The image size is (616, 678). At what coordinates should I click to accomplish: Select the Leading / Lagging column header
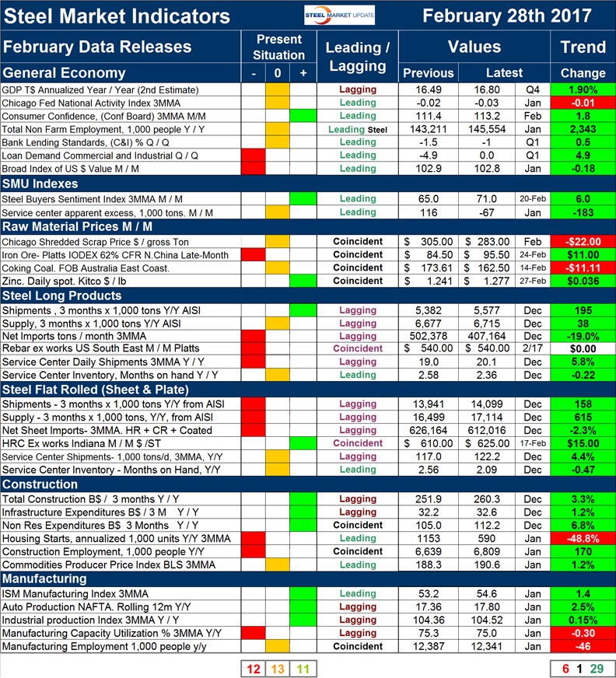click(x=357, y=57)
